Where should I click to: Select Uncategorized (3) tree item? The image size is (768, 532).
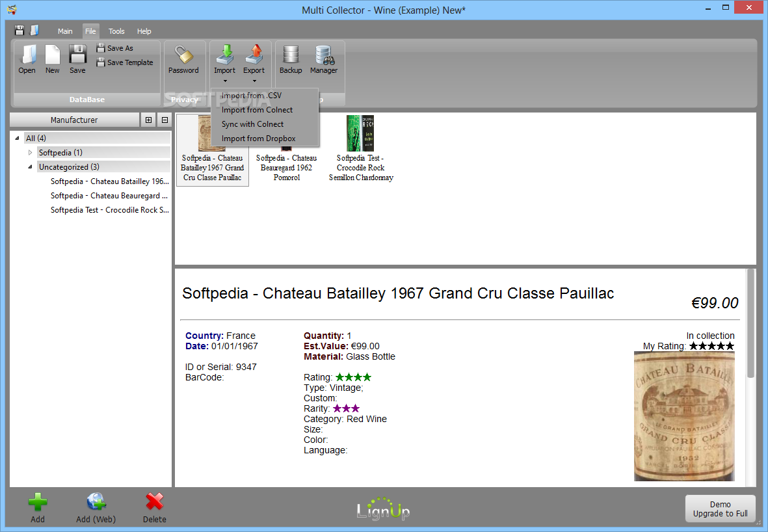tap(104, 166)
